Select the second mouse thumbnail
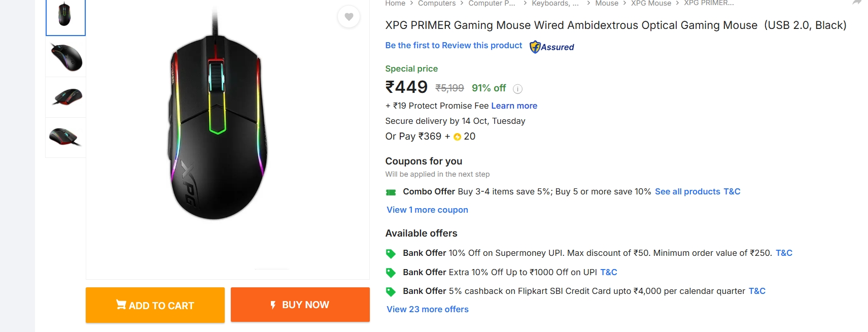Screen dimensions: 868x332 [x=65, y=57]
